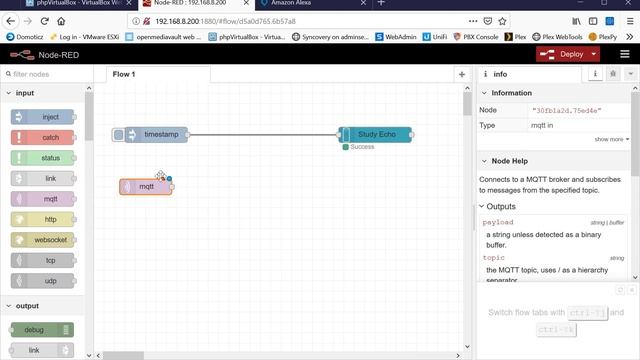This screenshot has height=360, width=640.
Task: Click the timestamp node output port
Action: [188, 134]
